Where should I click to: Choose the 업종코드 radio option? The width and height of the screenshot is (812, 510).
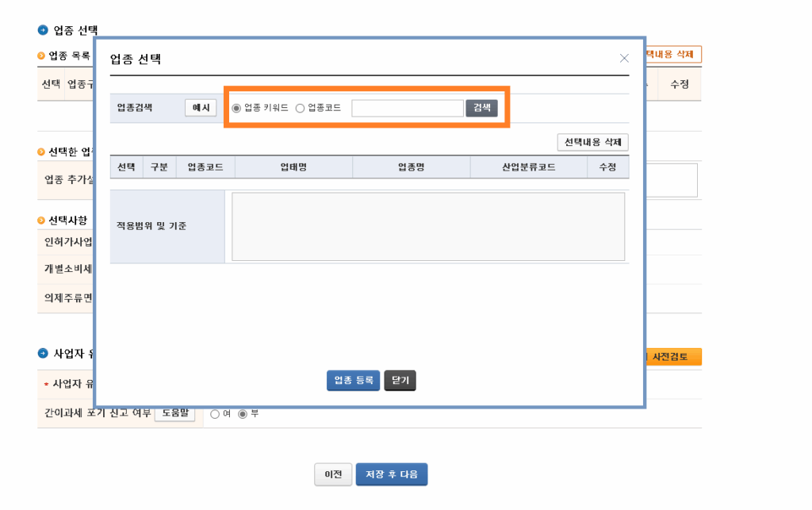(x=300, y=109)
